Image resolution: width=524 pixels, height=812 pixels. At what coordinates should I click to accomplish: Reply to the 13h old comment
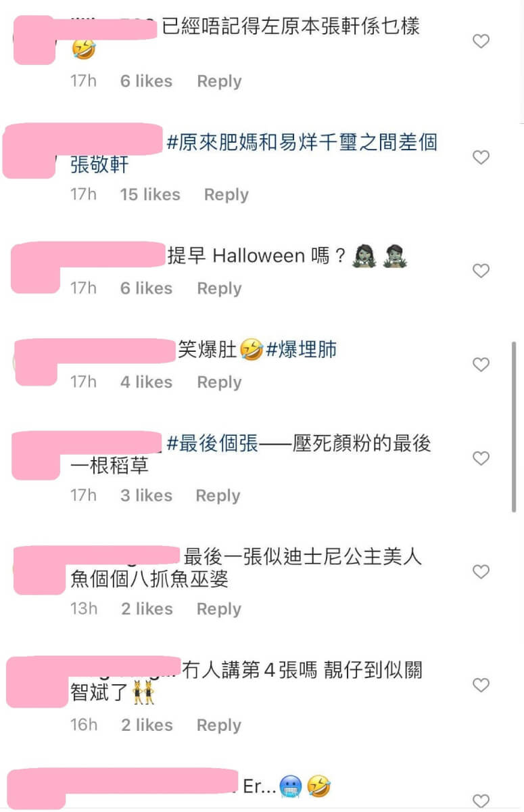click(x=219, y=609)
